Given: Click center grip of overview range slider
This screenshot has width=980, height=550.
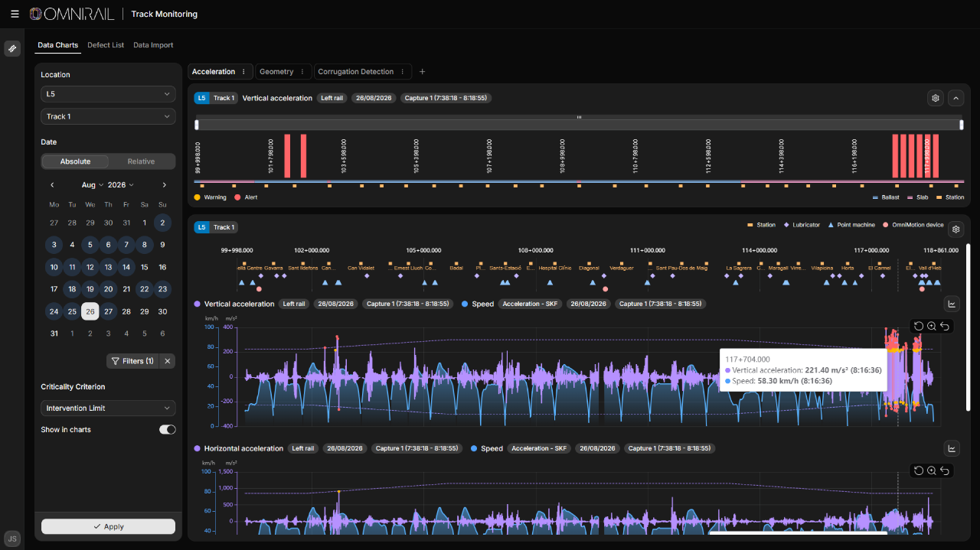Looking at the screenshot, I should [x=579, y=117].
